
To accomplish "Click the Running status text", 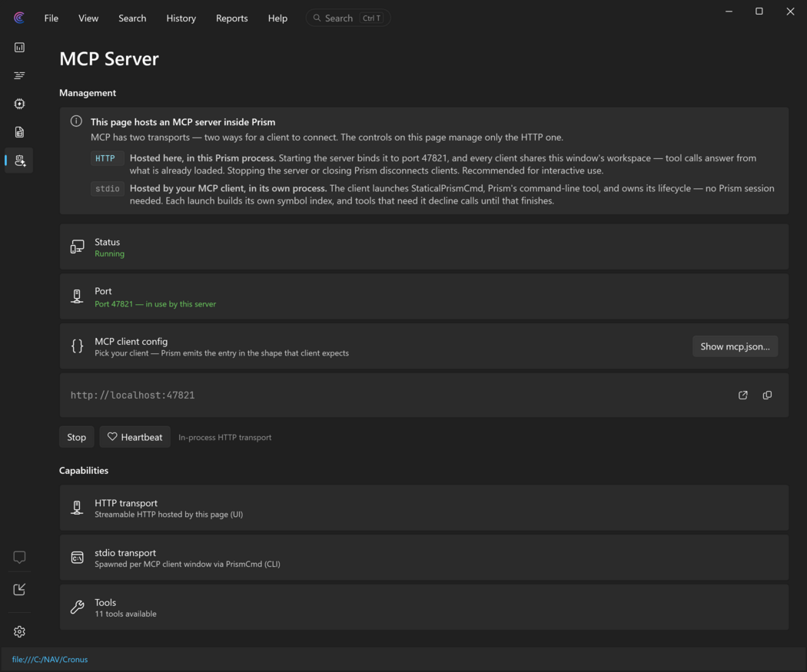I will [110, 253].
